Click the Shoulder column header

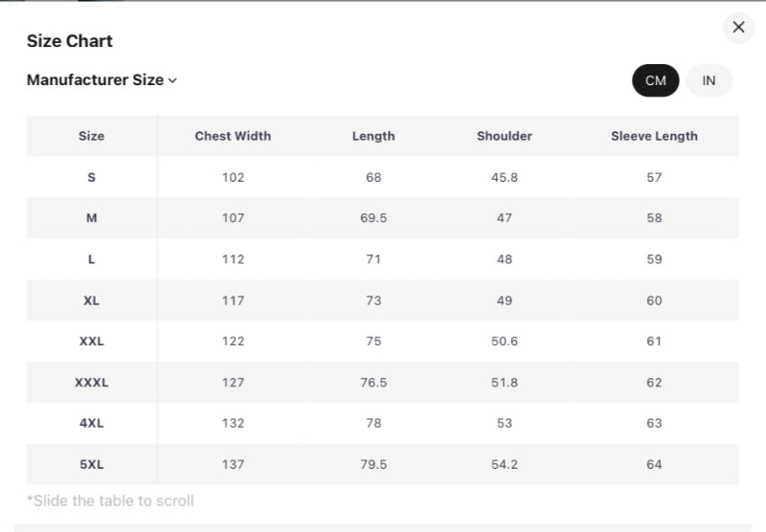click(505, 136)
